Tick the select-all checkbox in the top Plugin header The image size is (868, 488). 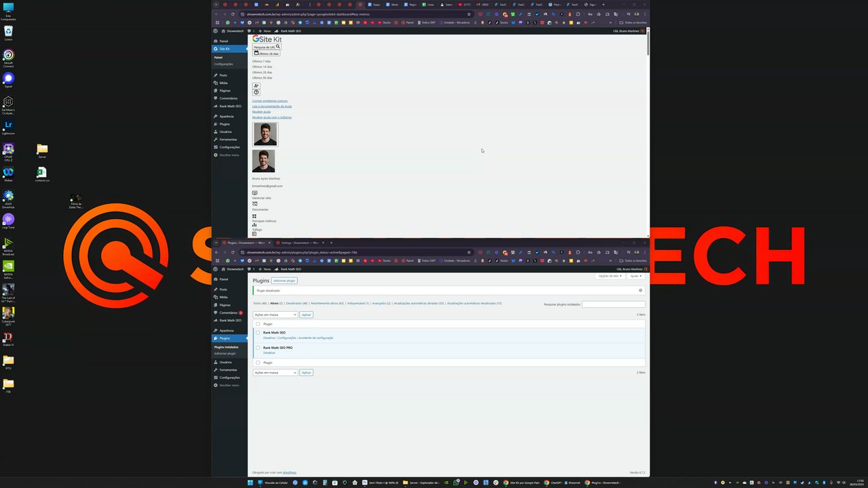pyautogui.click(x=258, y=324)
